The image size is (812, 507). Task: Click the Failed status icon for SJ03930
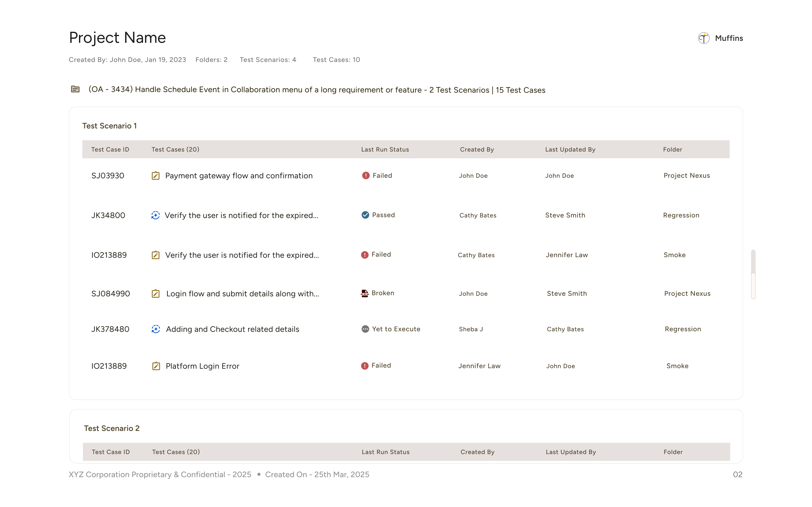pos(365,175)
